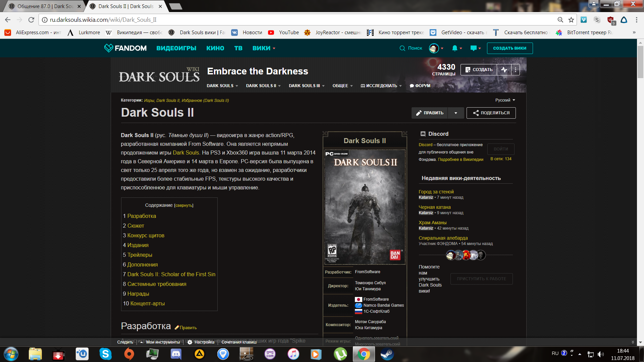Image resolution: width=644 pixels, height=362 pixels.
Task: Open Chrome three-dot menu
Action: [636, 20]
